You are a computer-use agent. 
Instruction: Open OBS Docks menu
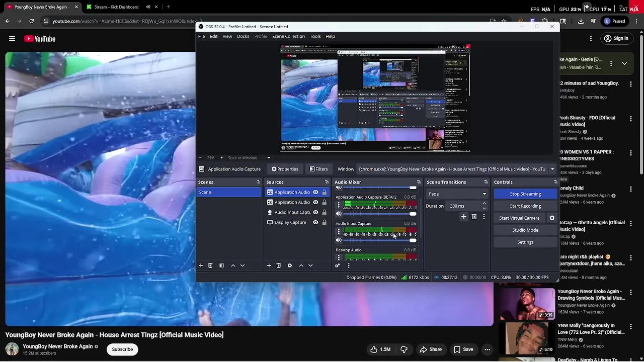[243, 36]
